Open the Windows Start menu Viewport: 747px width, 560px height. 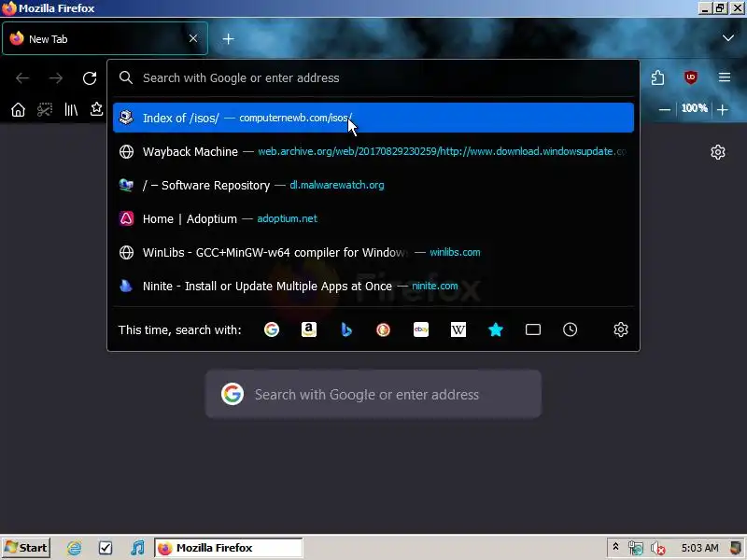pyautogui.click(x=26, y=548)
